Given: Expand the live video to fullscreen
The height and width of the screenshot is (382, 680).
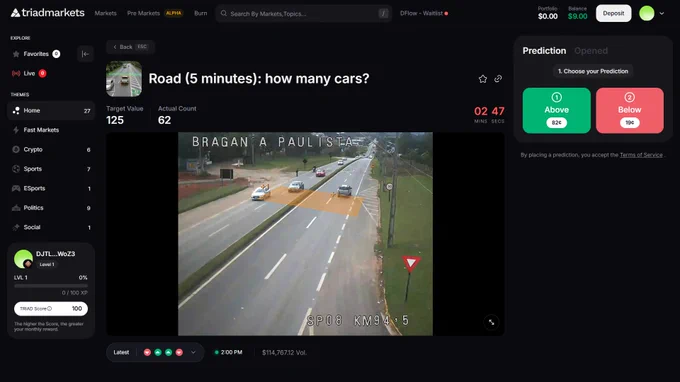Looking at the screenshot, I should (491, 322).
